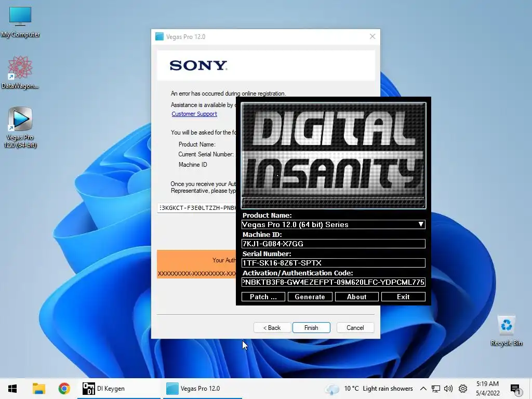Image resolution: width=532 pixels, height=399 pixels.
Task: Click the 'Product Name:' label in Vegas dialog
Action: click(x=197, y=144)
